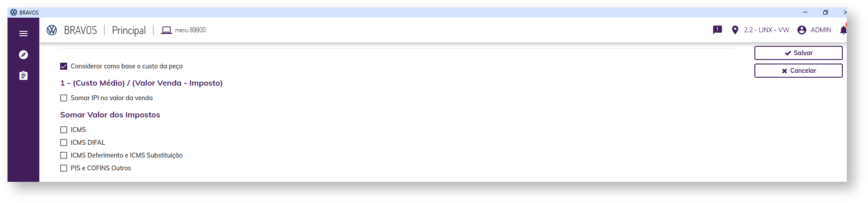Screen dimensions: 868x203
Task: Open the 2.2 - LINX - VW branch selector
Action: (x=766, y=30)
